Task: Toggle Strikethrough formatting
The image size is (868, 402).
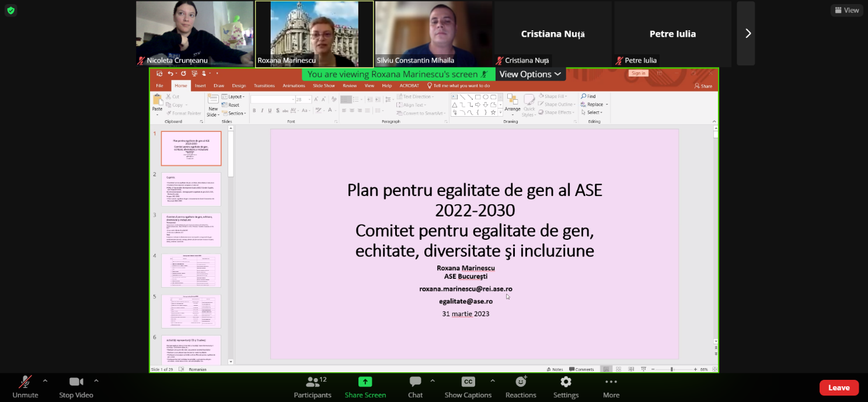Action: pyautogui.click(x=285, y=110)
